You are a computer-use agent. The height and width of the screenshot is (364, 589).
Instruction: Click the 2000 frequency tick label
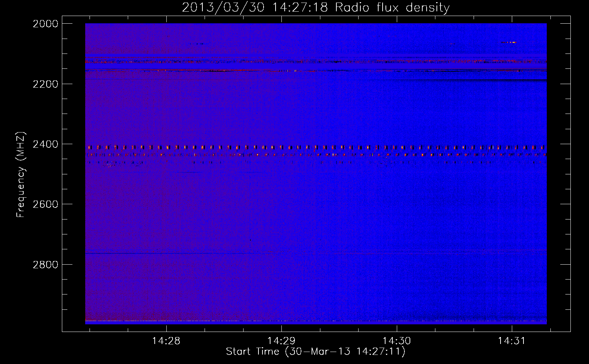pos(46,24)
